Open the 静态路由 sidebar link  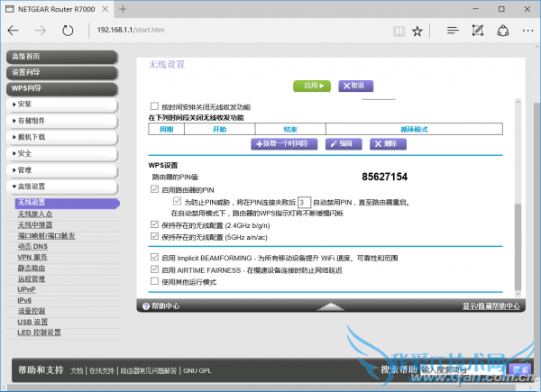click(x=32, y=268)
